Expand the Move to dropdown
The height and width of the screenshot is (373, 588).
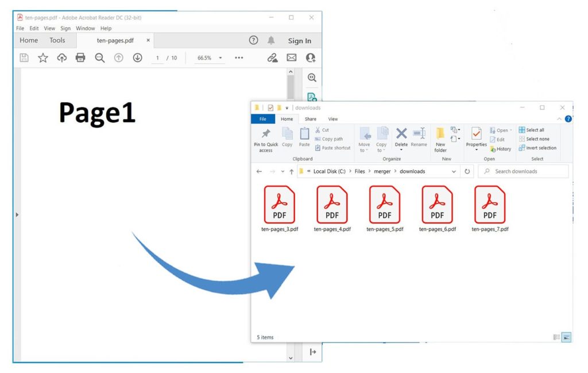pyautogui.click(x=365, y=144)
